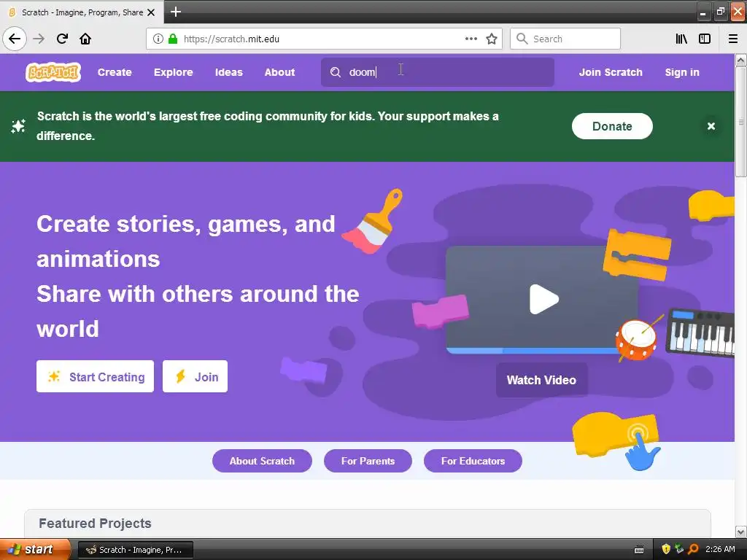Open the About Scratch pill button
This screenshot has height=560, width=747.
[262, 461]
